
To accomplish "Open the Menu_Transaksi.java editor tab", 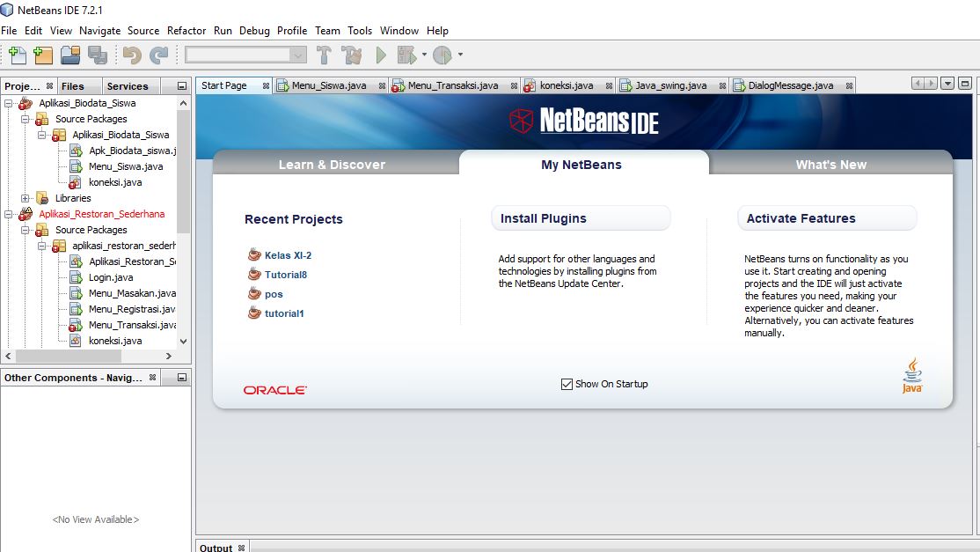I will click(x=453, y=85).
